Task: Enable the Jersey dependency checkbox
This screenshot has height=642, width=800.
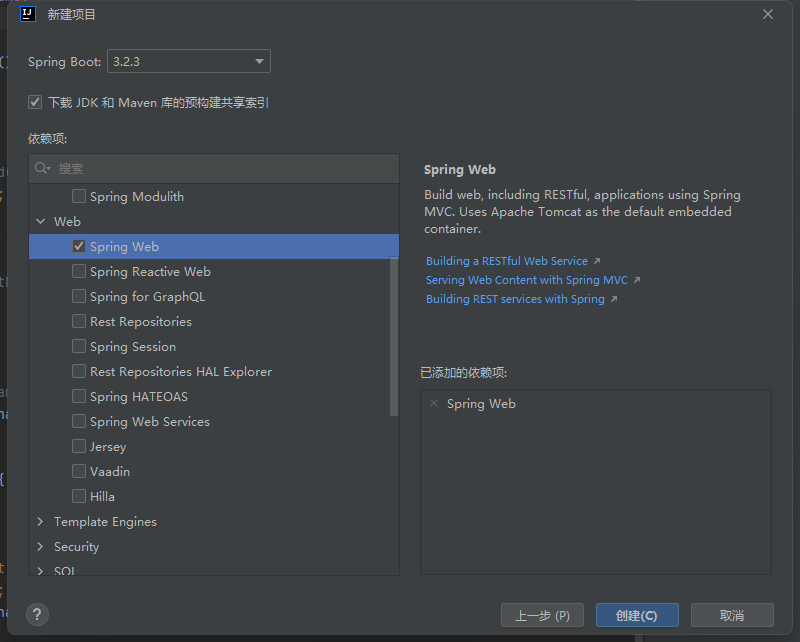Action: click(x=79, y=446)
